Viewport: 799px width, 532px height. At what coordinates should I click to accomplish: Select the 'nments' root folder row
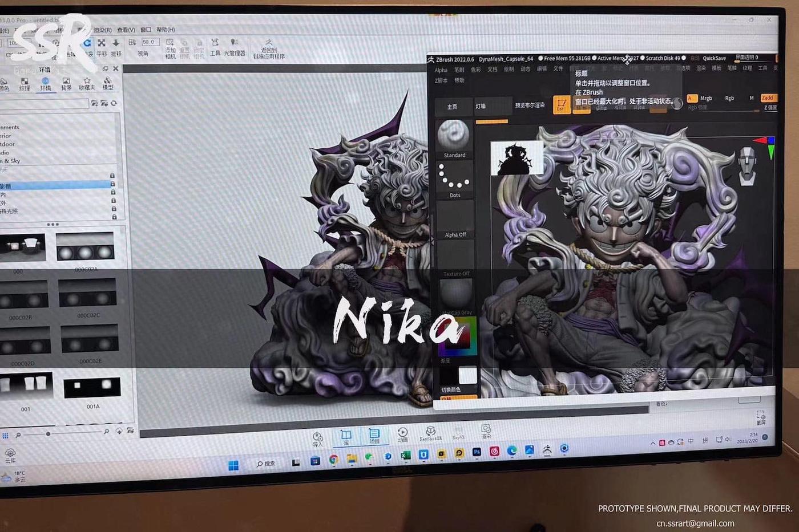(57, 127)
